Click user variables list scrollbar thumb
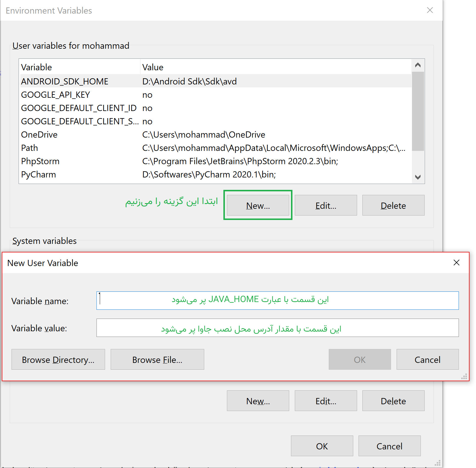This screenshot has height=468, width=476. pyautogui.click(x=418, y=111)
